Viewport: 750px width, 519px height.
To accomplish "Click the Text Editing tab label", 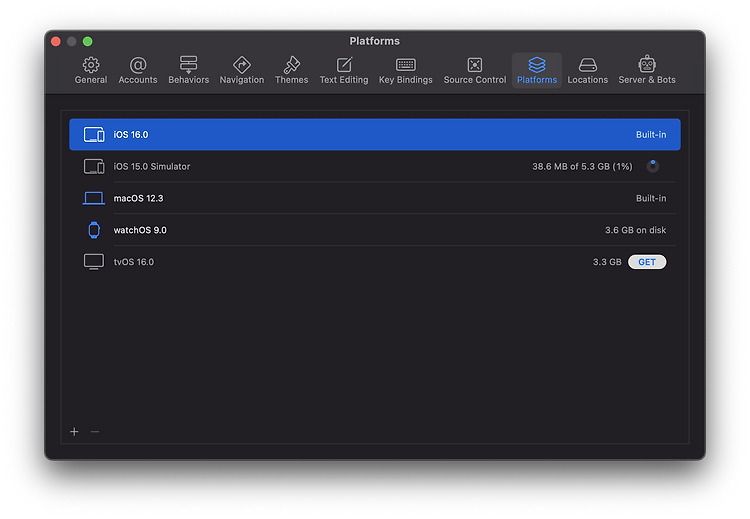I will pos(344,80).
